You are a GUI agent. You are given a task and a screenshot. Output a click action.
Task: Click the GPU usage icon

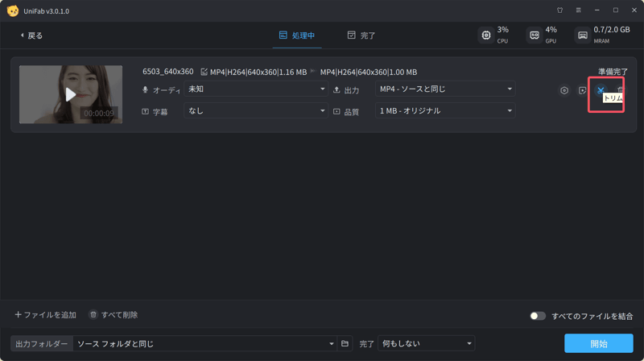click(x=534, y=35)
